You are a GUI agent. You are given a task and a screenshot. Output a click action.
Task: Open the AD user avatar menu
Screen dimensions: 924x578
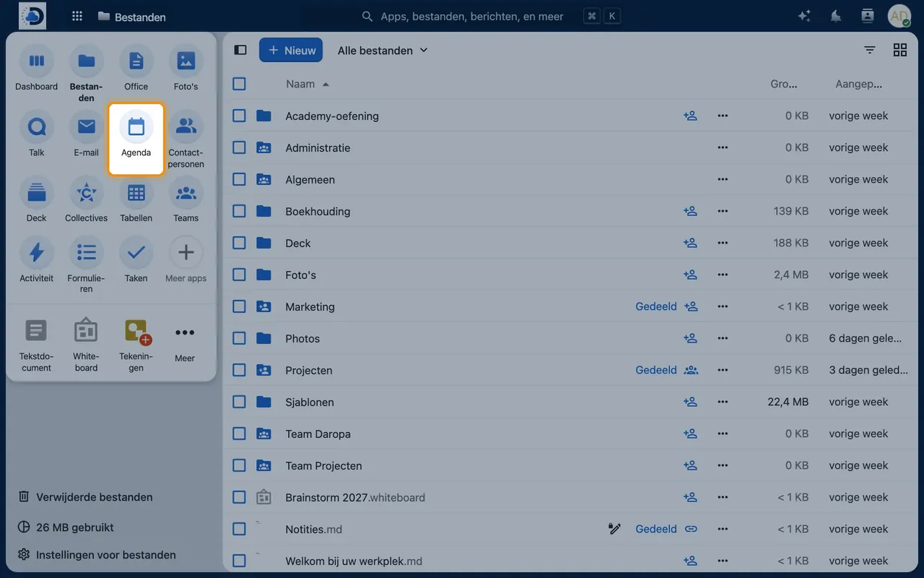coord(899,16)
